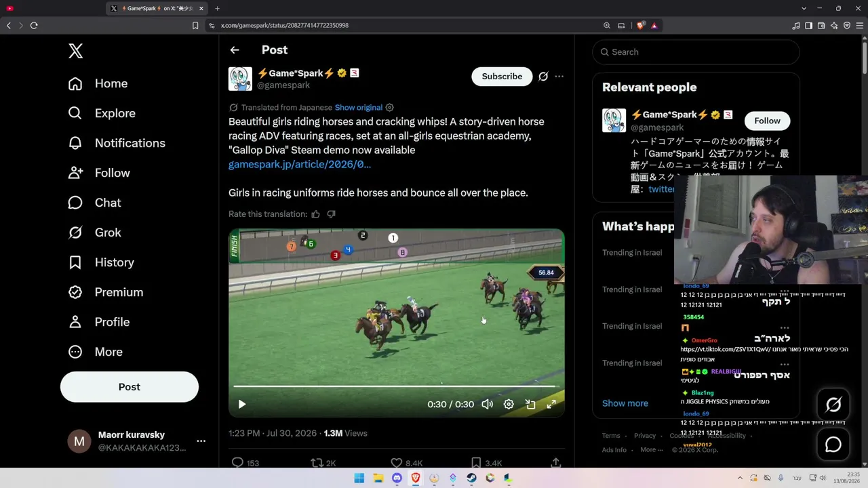Enter video fullscreen mode
The width and height of the screenshot is (868, 488).
(x=552, y=404)
